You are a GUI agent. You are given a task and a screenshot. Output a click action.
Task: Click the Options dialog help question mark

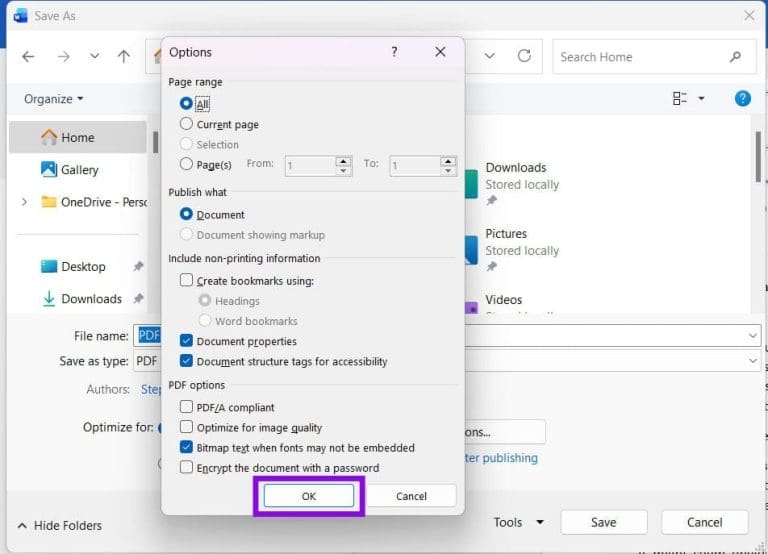394,52
